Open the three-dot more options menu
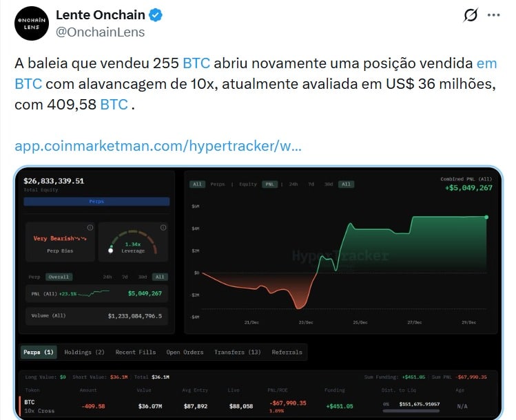This screenshot has width=516, height=420. coord(494,16)
